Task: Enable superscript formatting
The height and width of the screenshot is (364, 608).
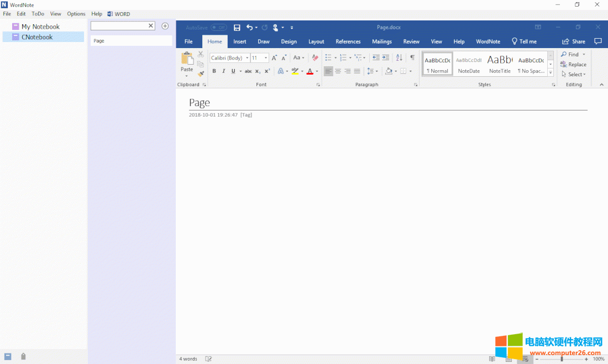Action: coord(266,71)
